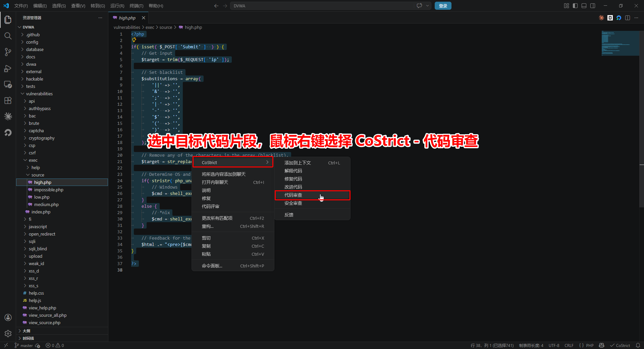
Task: Open the 终端(T) menu
Action: (136, 6)
